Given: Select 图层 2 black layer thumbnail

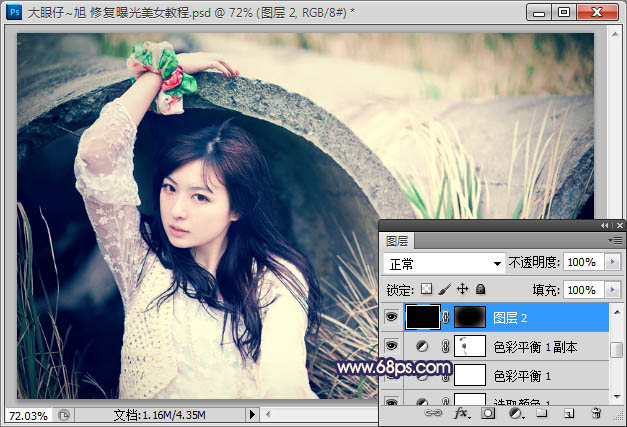Looking at the screenshot, I should (423, 317).
